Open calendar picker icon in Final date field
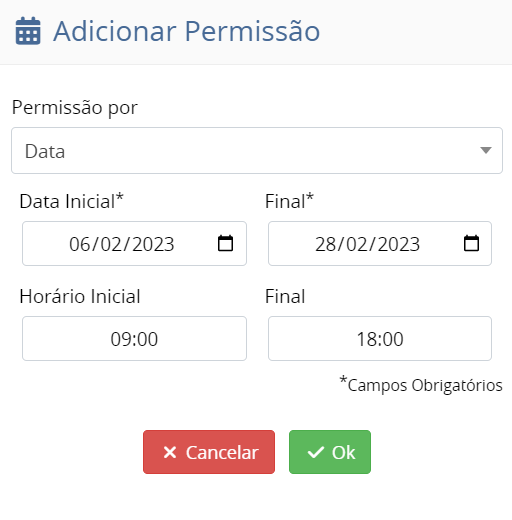The height and width of the screenshot is (520, 512). 471,243
